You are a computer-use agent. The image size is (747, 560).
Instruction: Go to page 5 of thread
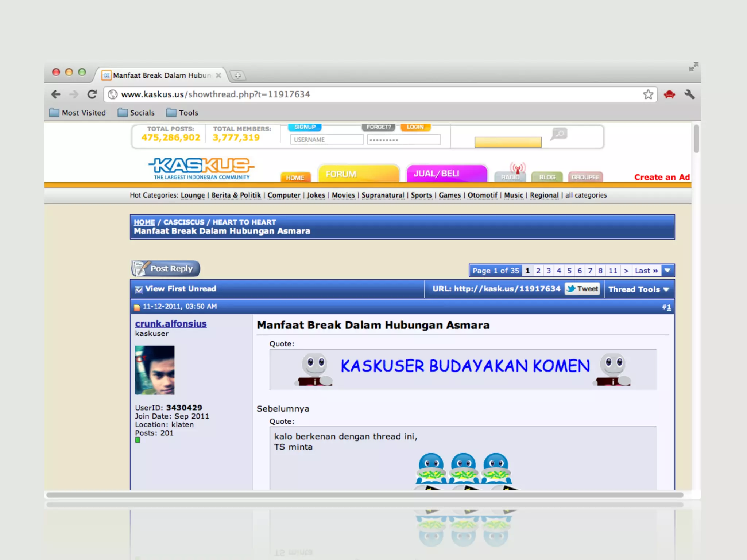569,271
